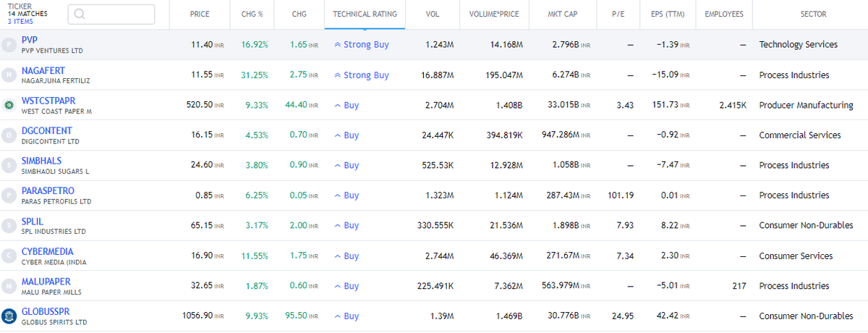This screenshot has width=868, height=333.
Task: Select TICKER column header
Action: [19, 6]
